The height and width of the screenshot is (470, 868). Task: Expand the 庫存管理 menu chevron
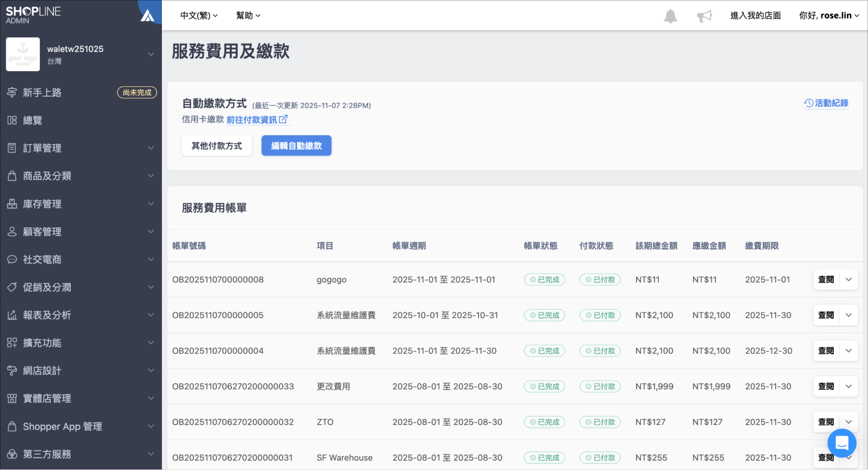(151, 204)
